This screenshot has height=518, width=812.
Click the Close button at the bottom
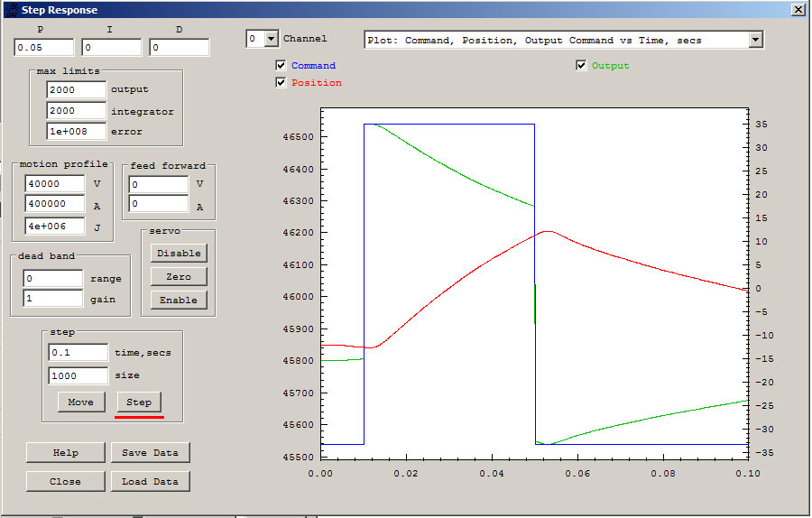pos(66,481)
